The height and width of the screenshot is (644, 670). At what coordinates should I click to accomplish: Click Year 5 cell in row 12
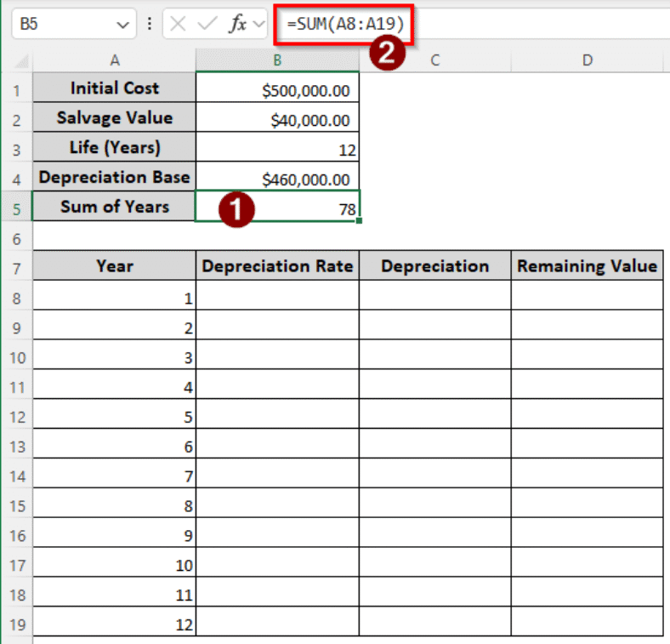click(x=115, y=414)
